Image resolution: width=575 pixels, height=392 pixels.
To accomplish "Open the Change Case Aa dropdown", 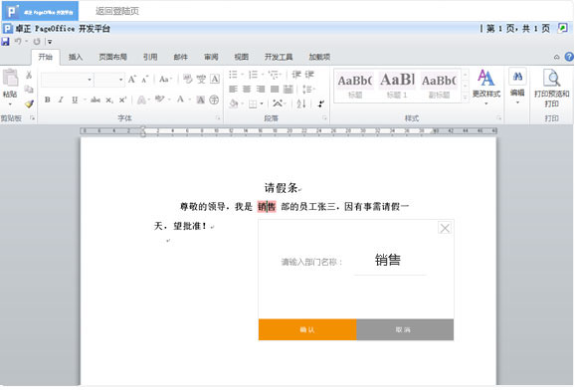I will point(165,80).
